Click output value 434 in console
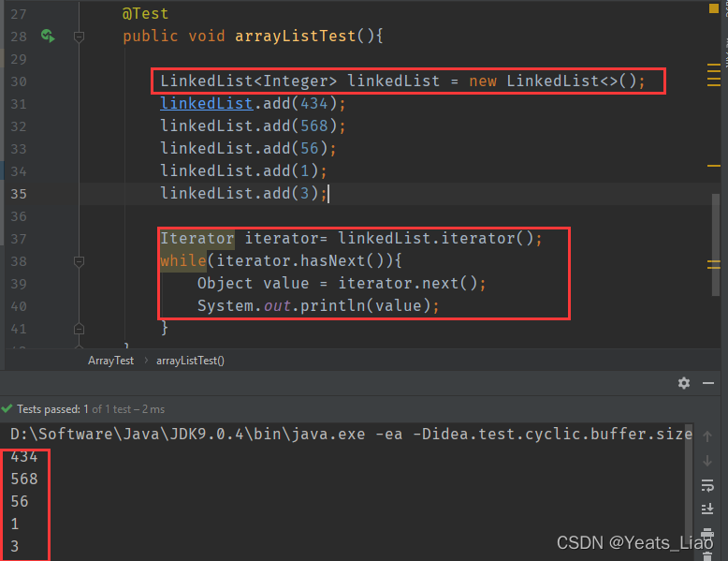The image size is (728, 561). click(24, 456)
